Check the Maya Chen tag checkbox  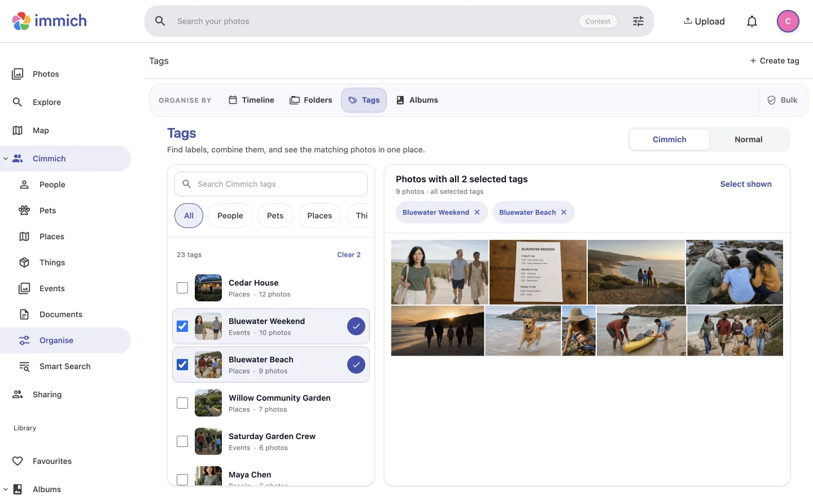point(182,480)
